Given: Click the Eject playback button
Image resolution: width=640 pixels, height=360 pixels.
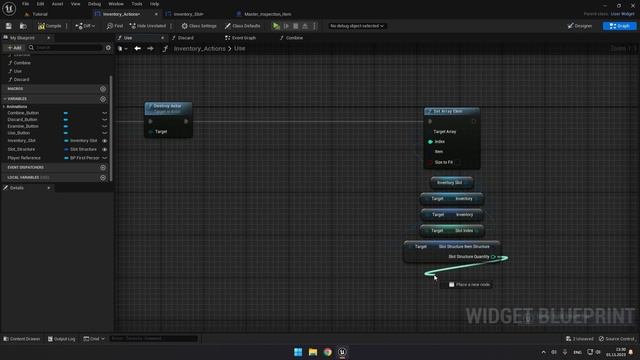Looking at the screenshot, I should click(x=305, y=26).
